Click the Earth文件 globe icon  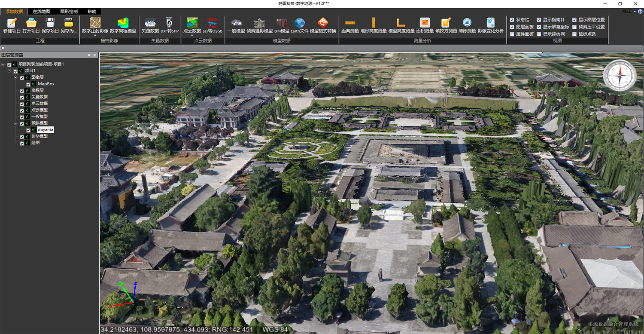300,23
